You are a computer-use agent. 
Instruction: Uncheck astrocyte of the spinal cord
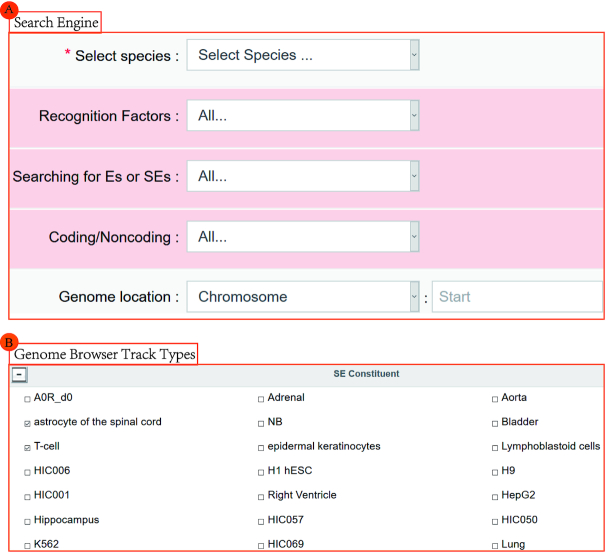(x=27, y=423)
